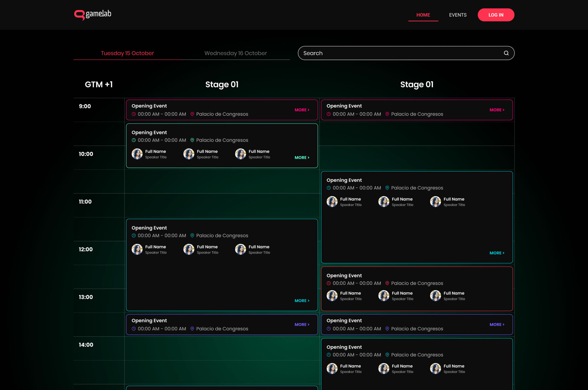
Task: Switch to Wednesday 16 October tab
Action: (235, 53)
